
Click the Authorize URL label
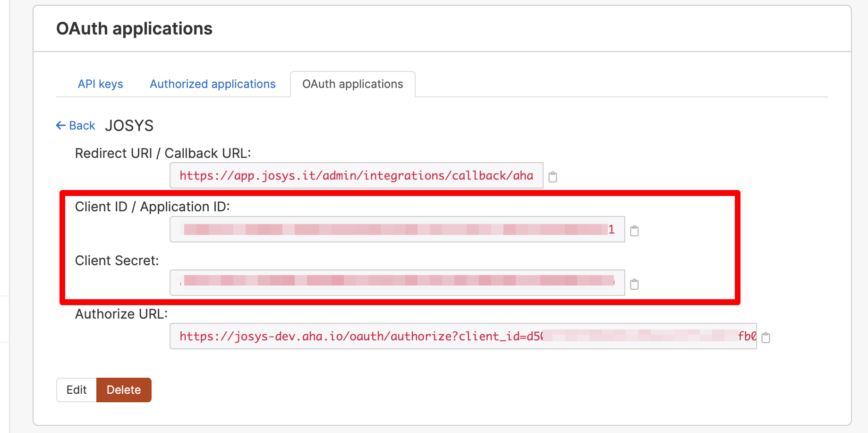(121, 314)
